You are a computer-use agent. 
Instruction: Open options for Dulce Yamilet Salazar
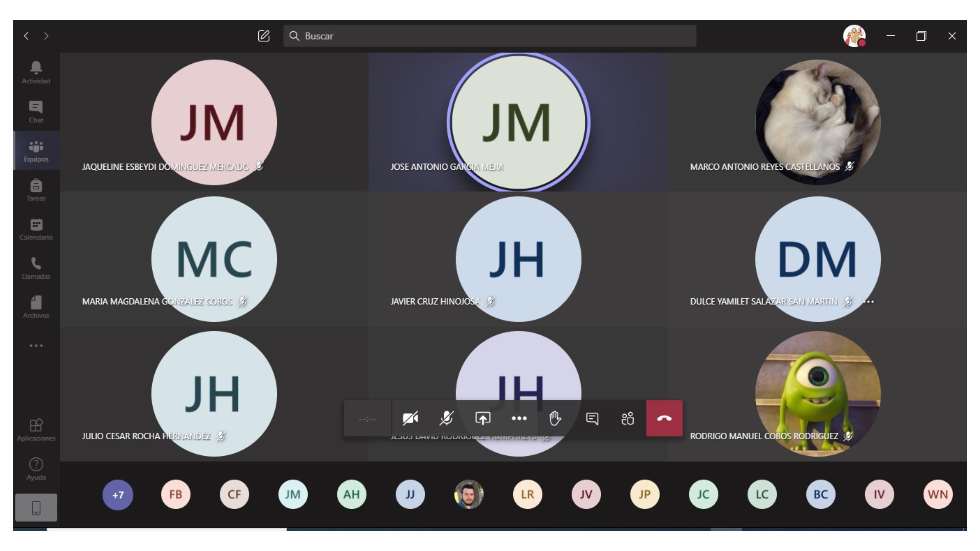click(869, 302)
